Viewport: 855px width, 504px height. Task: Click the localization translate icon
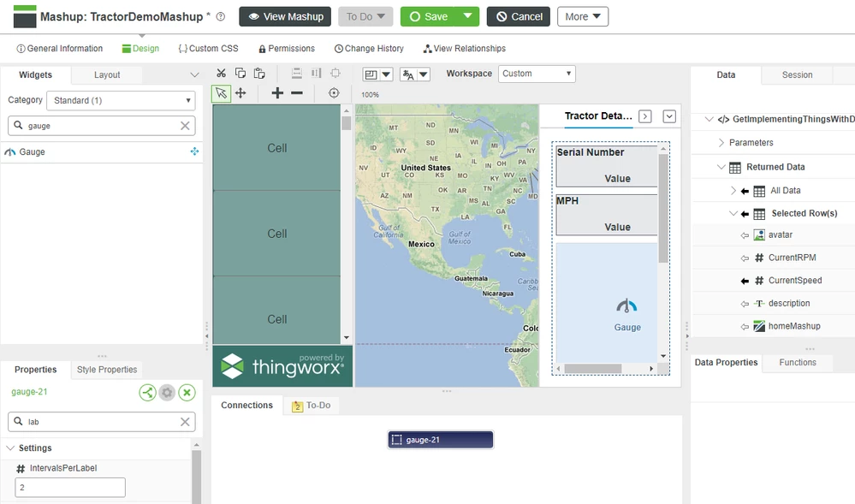(x=408, y=74)
